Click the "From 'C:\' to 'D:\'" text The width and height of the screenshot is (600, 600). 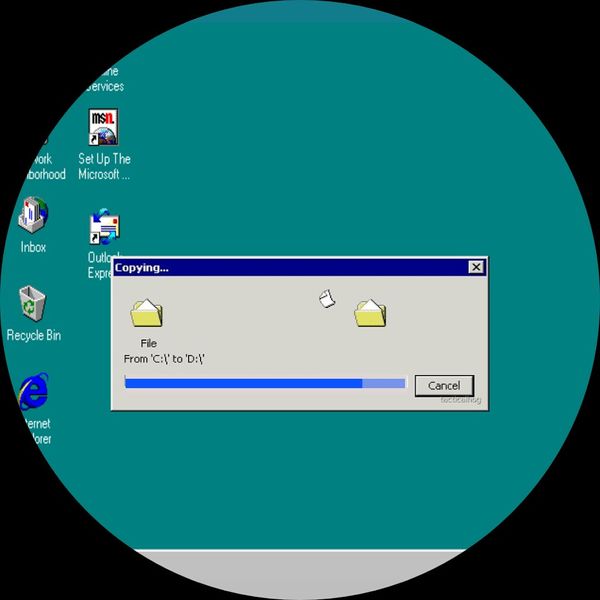coord(164,359)
